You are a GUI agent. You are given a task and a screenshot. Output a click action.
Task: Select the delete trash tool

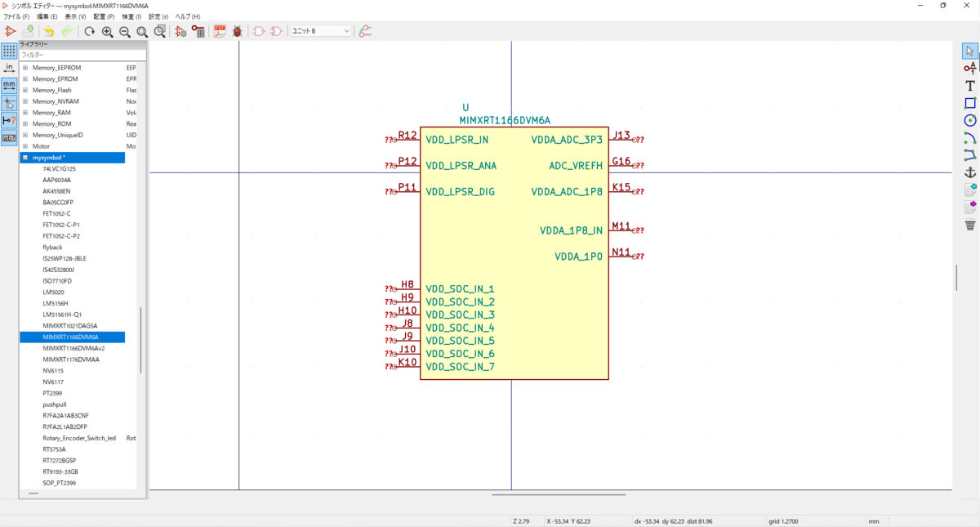point(970,225)
